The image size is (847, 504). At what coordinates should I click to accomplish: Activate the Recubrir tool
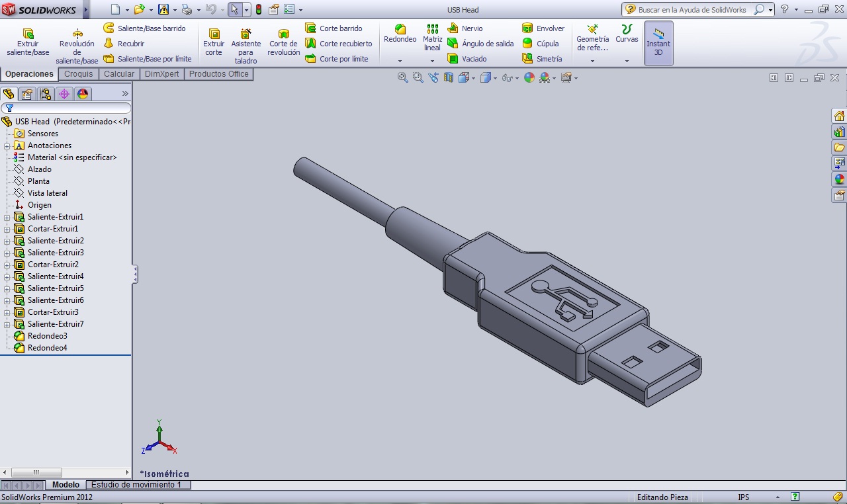(x=124, y=44)
